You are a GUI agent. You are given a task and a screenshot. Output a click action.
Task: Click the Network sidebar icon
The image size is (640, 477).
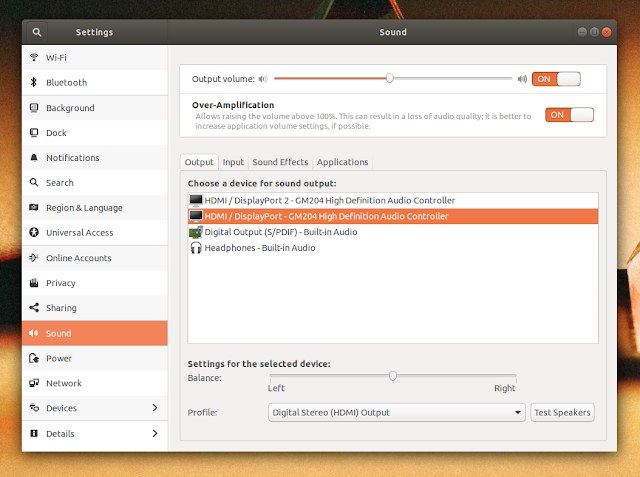point(34,383)
